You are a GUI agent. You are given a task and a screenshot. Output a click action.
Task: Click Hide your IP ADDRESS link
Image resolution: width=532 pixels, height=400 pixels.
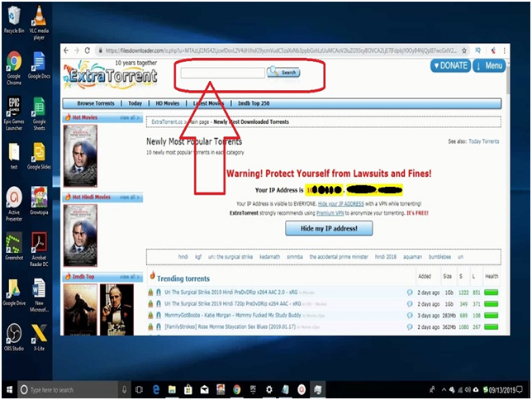pyautogui.click(x=341, y=204)
